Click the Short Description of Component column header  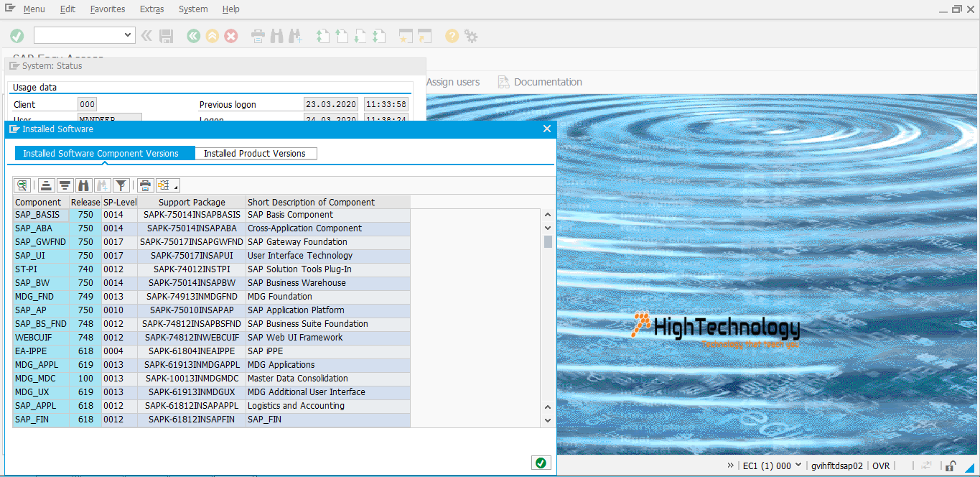coord(328,202)
